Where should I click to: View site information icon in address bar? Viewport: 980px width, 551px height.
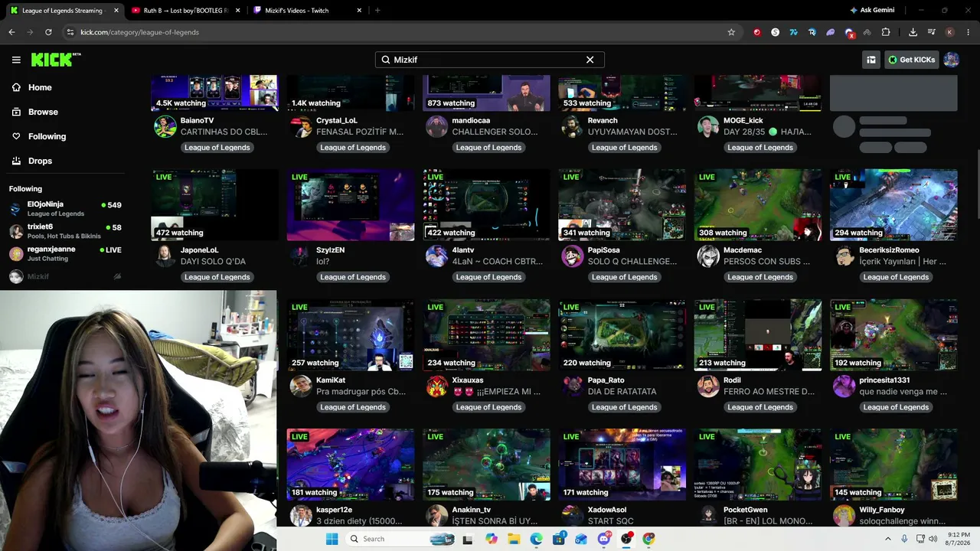click(x=70, y=32)
